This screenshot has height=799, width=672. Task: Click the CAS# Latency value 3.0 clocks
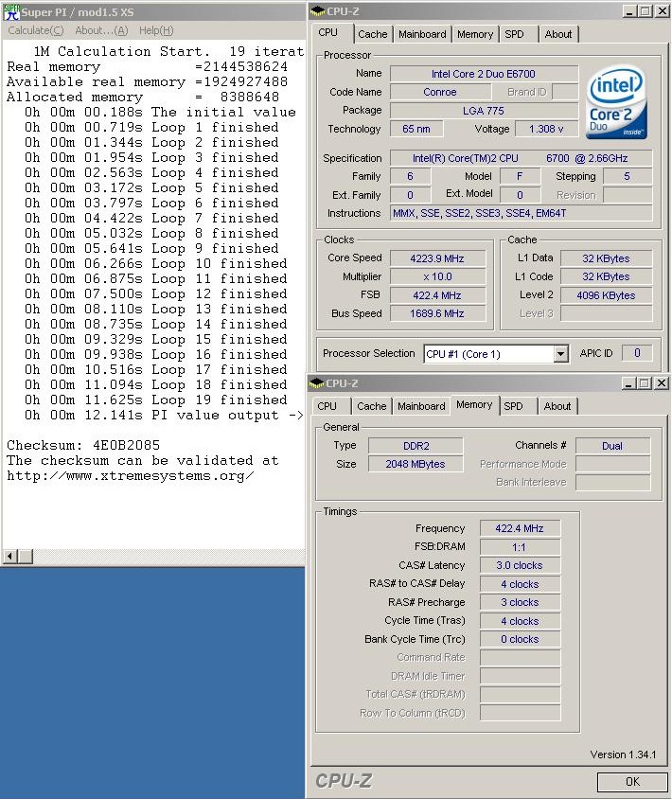coord(520,565)
